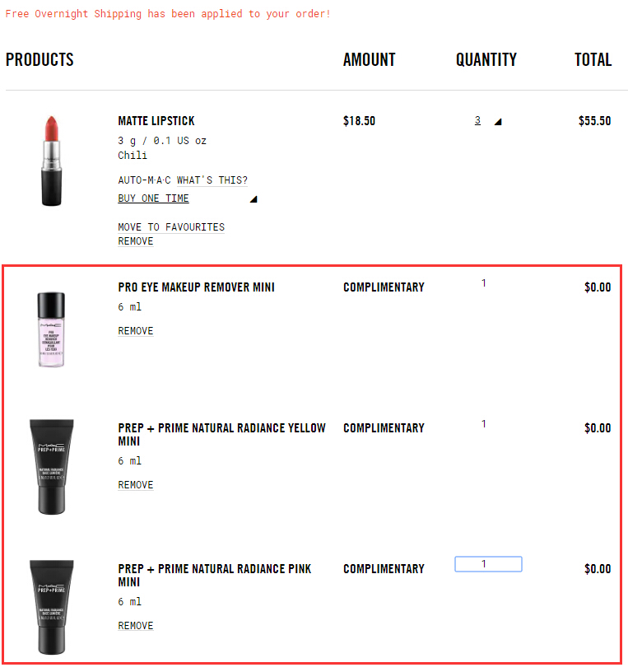Open the Pro Eye Makeup Remover Mini image
Screen dimensions: 628x672
[51, 329]
